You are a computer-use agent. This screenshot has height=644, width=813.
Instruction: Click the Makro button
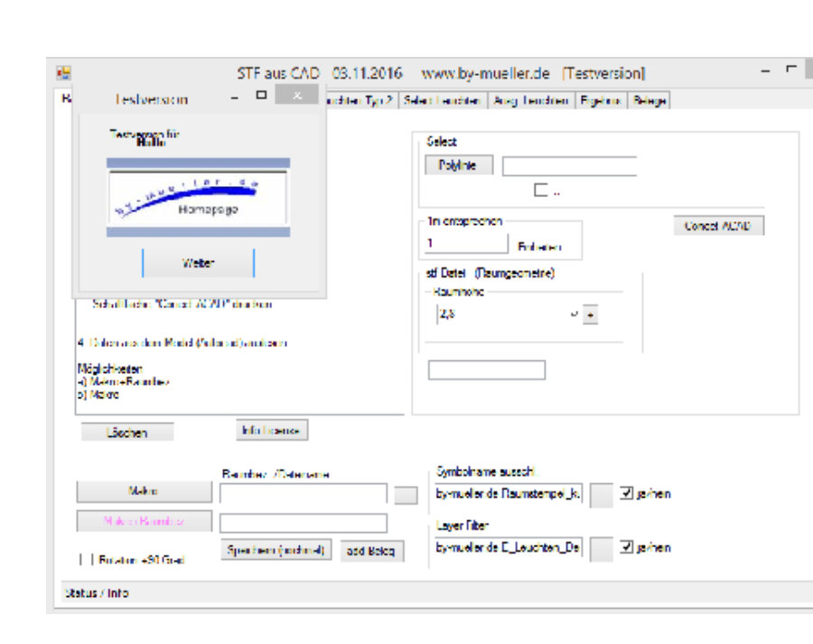pos(145,491)
